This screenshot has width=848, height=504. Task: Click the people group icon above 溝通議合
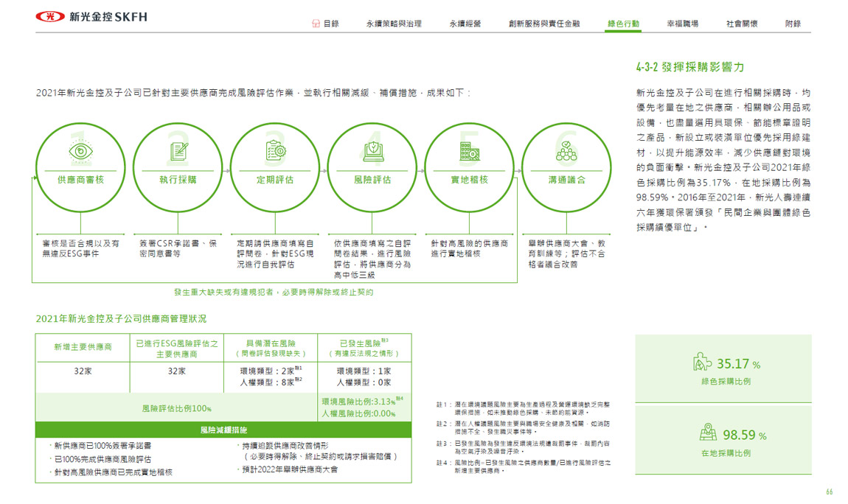[566, 152]
